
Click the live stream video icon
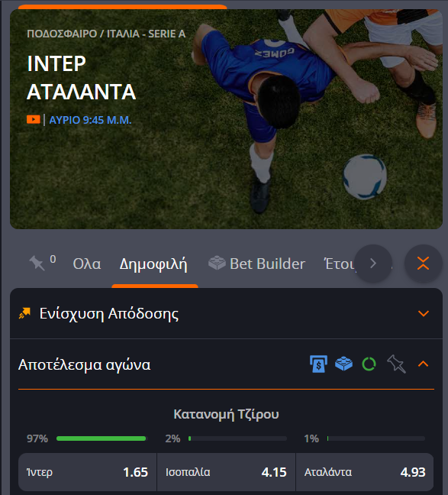pos(34,120)
